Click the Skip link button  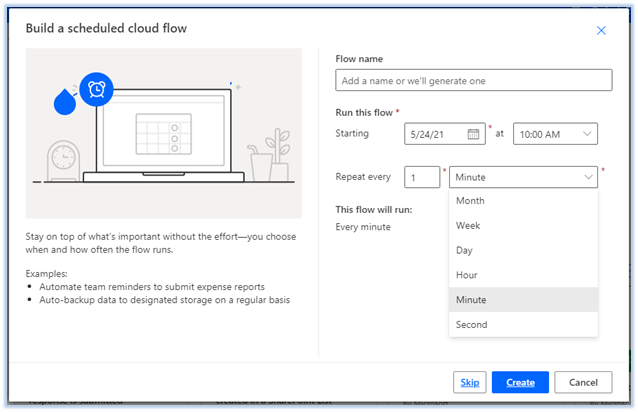pyautogui.click(x=468, y=382)
